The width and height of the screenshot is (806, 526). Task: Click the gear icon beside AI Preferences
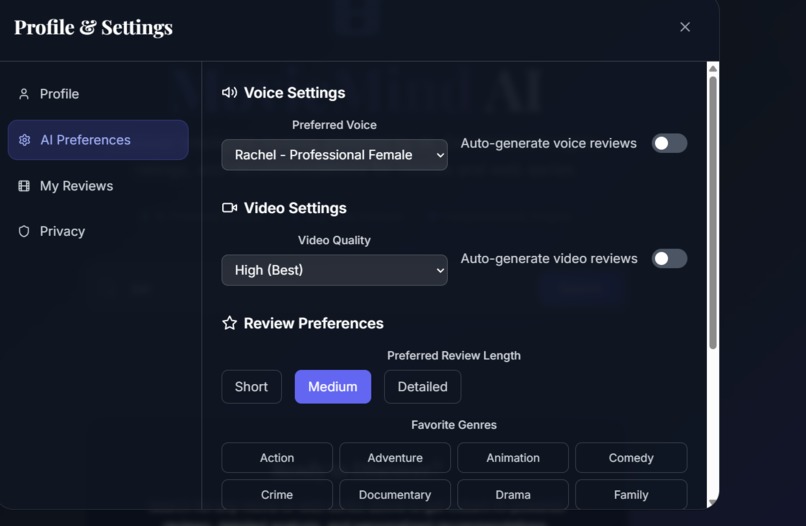pos(24,140)
